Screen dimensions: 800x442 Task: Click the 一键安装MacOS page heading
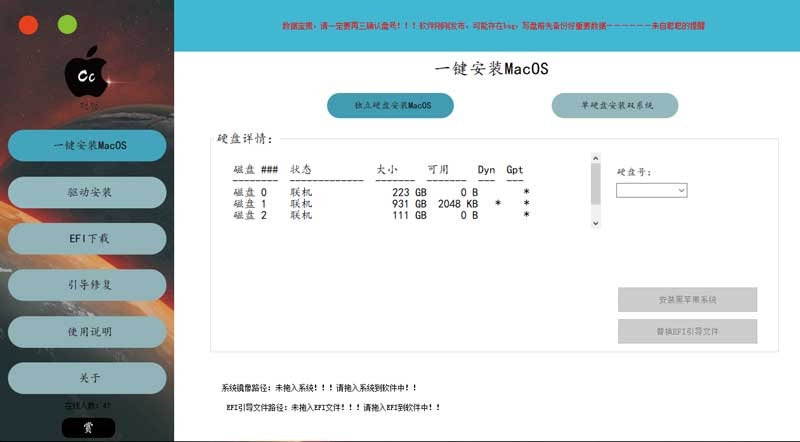pos(491,69)
